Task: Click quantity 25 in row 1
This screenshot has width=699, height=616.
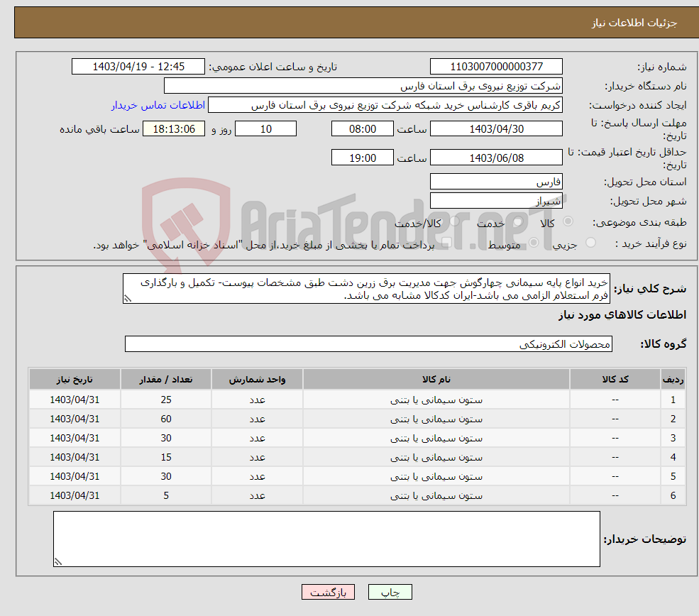Action: (x=166, y=400)
